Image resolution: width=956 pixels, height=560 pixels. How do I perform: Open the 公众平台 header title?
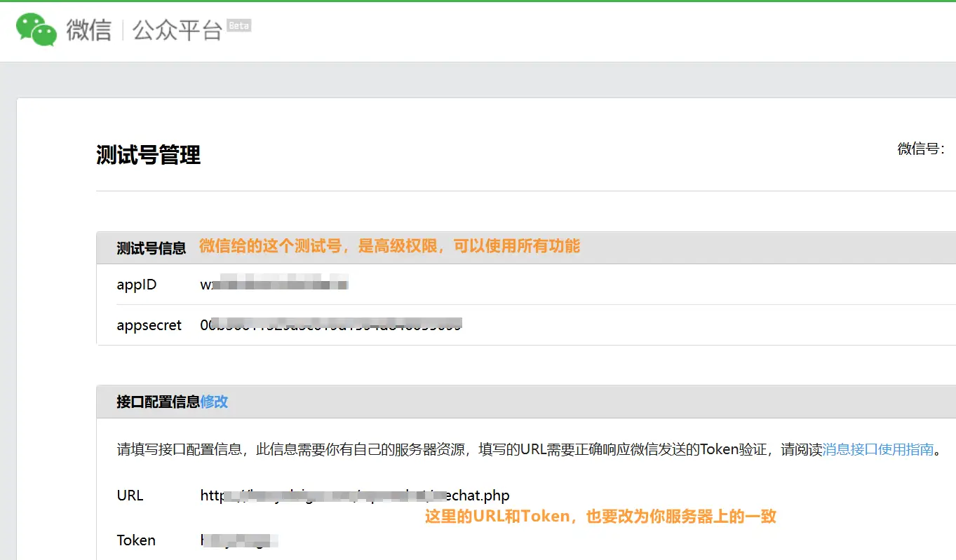tap(177, 31)
